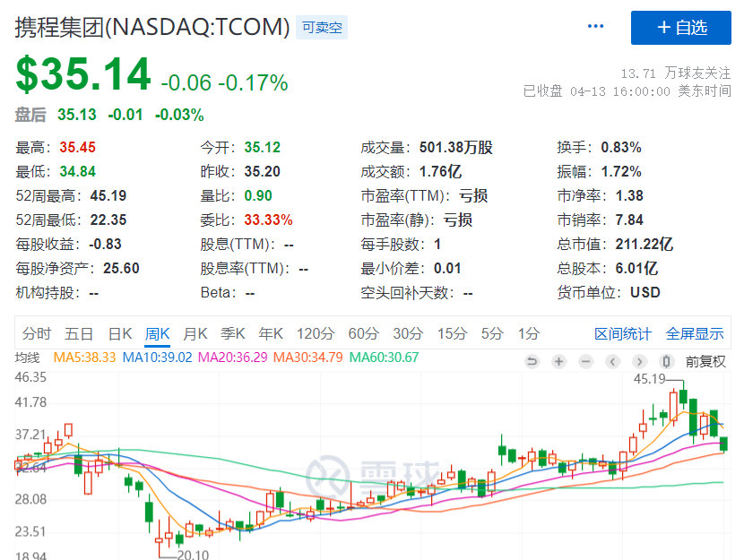Image resolution: width=744 pixels, height=560 pixels.
Task: Zoom out the K-line chart with minus icon
Action: [x=586, y=362]
